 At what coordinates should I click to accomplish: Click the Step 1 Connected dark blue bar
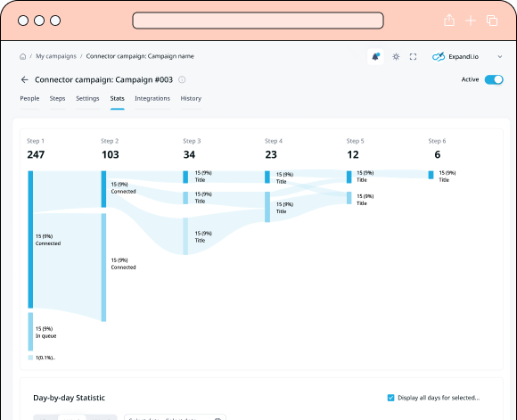coord(30,240)
